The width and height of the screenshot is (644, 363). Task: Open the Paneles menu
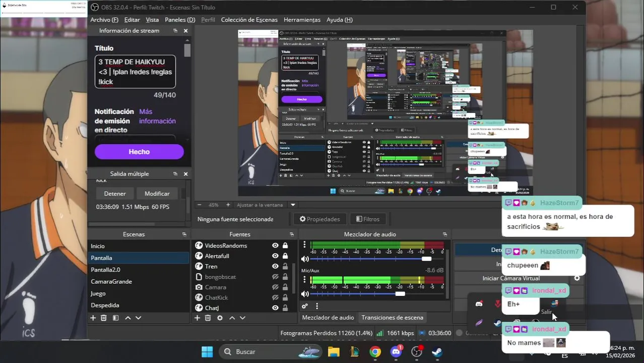(x=180, y=20)
